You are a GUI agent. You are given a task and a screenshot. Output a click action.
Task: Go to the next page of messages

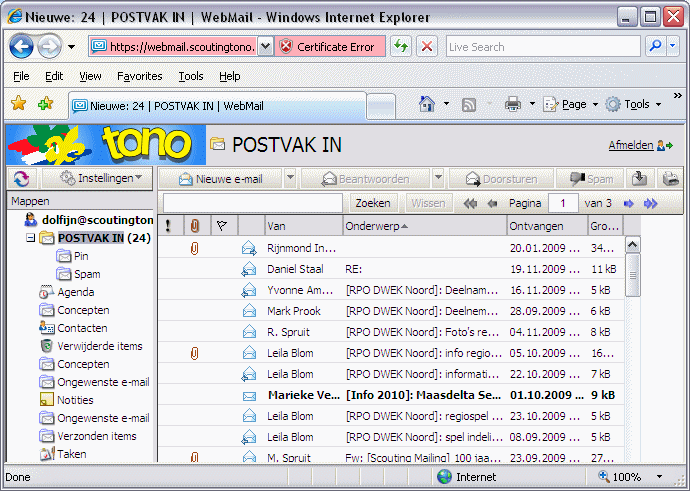pos(629,203)
